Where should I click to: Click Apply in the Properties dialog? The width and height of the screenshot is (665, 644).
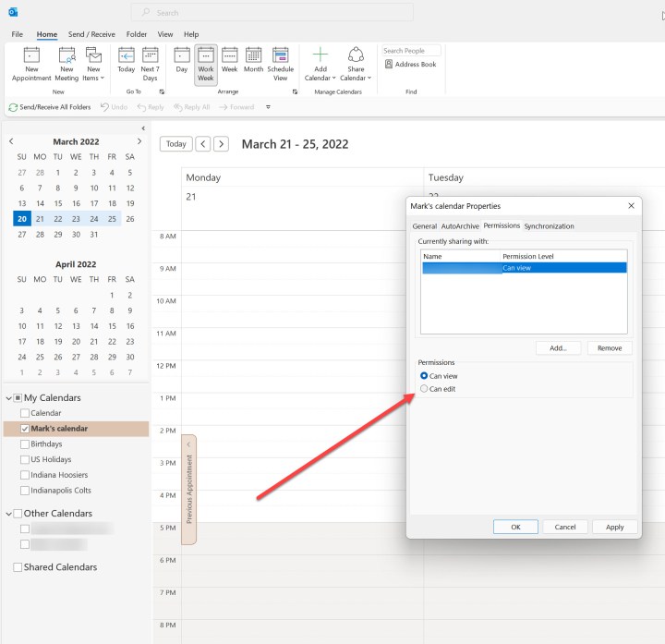[x=614, y=527]
